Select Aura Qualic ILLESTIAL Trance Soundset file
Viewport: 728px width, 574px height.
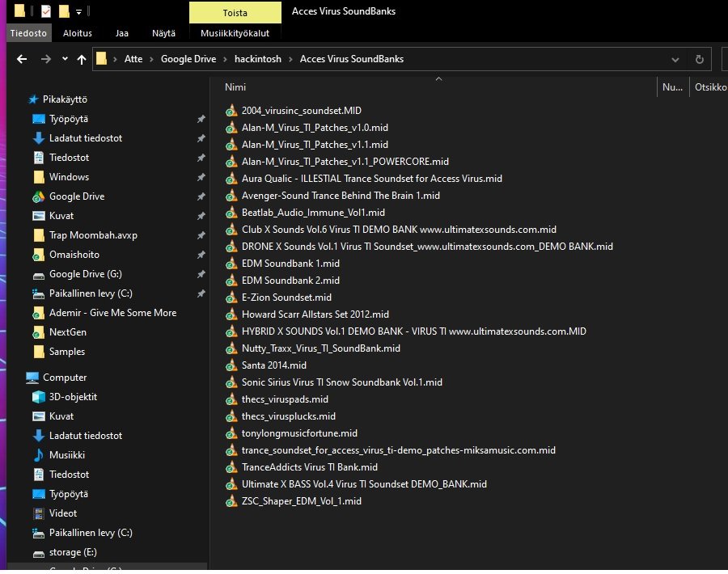tap(371, 179)
